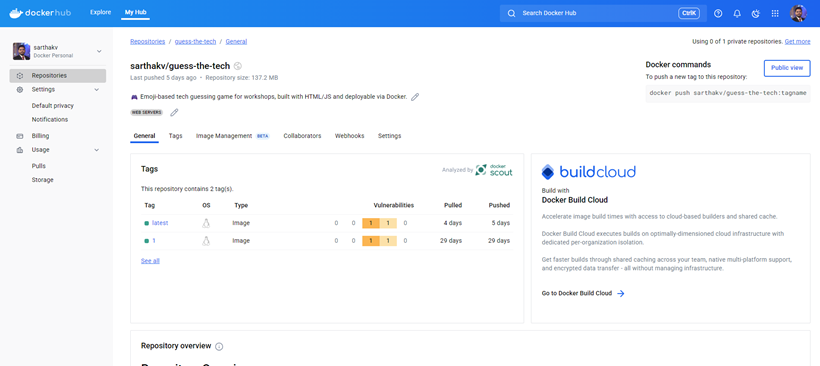This screenshot has width=820, height=366.
Task: Click the Linux OS icon for latest tag
Action: coord(206,223)
